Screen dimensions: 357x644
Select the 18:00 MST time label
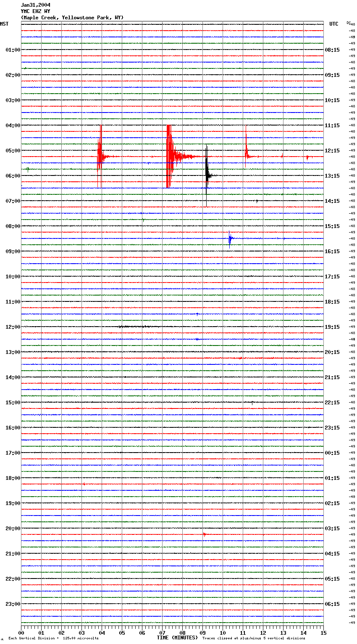pyautogui.click(x=13, y=478)
